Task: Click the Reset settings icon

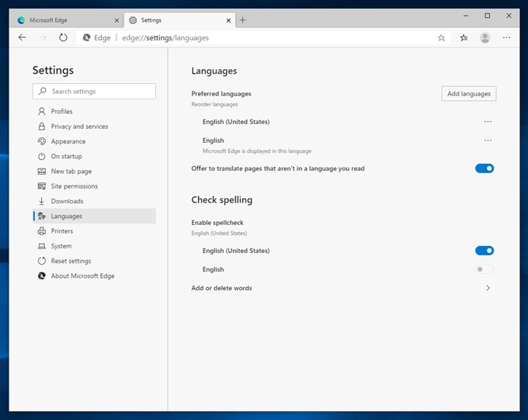Action: (42, 261)
